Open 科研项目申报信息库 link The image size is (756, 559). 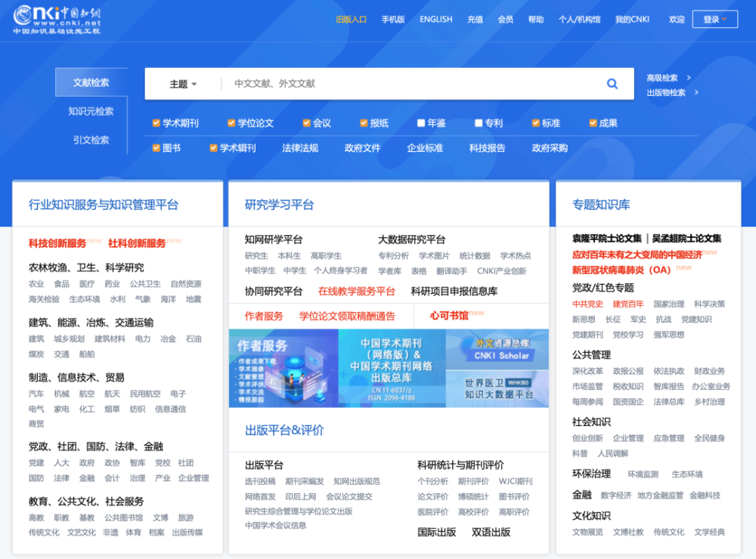pos(454,292)
